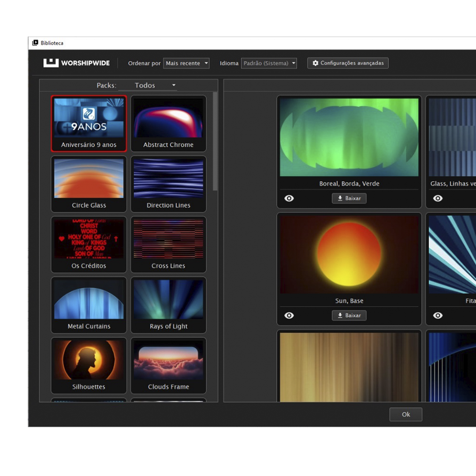This screenshot has width=476, height=476.
Task: Choose the Circle Glass pack
Action: [x=89, y=184]
